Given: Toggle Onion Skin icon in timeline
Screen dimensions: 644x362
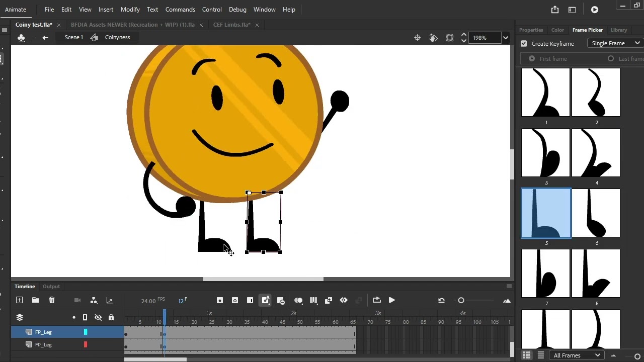Looking at the screenshot, I should 298,300.
